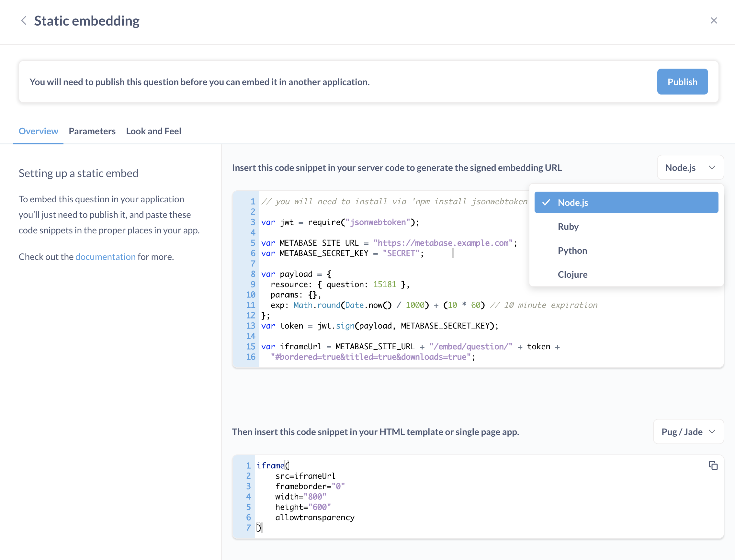Open the Look and Feel tab
Viewport: 735px width, 560px height.
pyautogui.click(x=153, y=131)
